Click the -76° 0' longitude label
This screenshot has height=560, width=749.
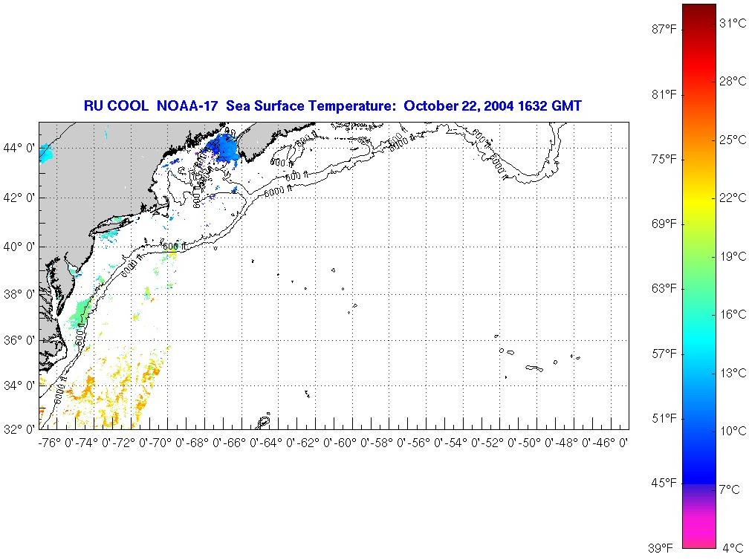(56, 443)
